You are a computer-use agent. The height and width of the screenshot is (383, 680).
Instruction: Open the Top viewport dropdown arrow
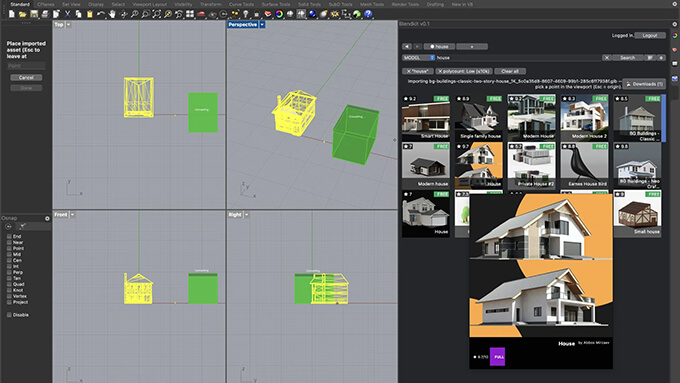pos(68,25)
